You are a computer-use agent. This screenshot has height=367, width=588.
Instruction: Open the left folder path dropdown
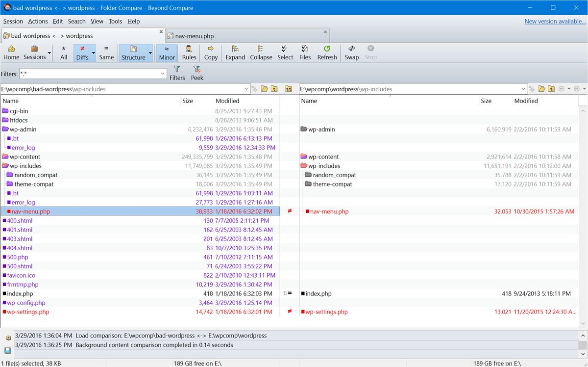[246, 89]
